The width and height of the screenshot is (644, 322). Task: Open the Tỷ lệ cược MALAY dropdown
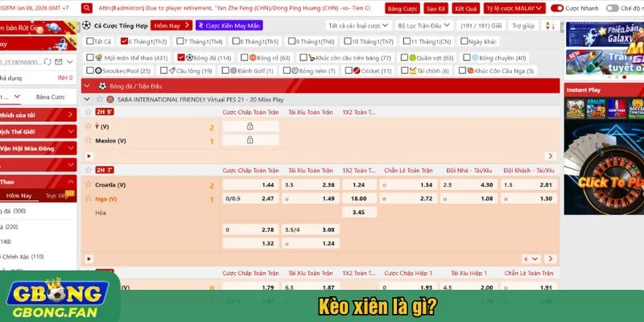(514, 8)
